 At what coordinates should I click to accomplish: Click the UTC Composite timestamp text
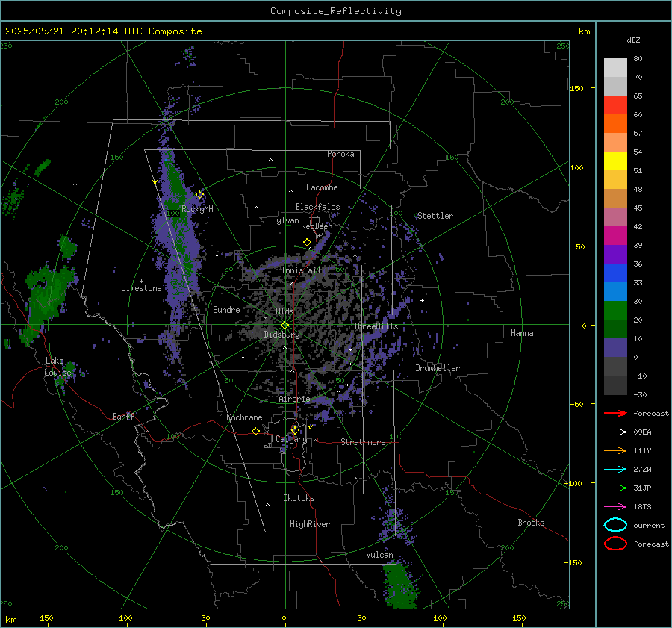[103, 31]
